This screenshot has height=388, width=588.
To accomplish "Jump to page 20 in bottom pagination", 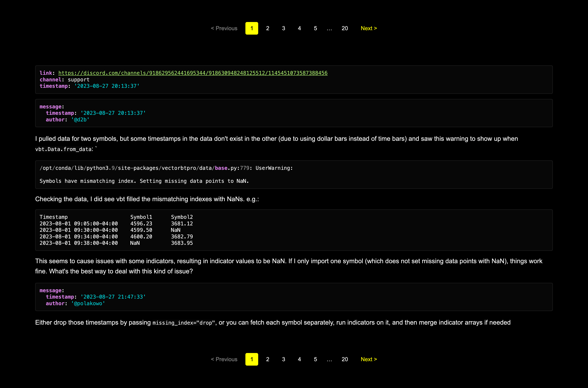I will pos(345,359).
